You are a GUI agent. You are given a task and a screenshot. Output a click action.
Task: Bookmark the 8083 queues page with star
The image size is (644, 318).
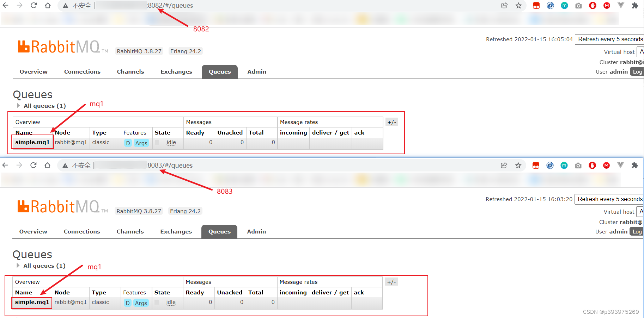(518, 166)
